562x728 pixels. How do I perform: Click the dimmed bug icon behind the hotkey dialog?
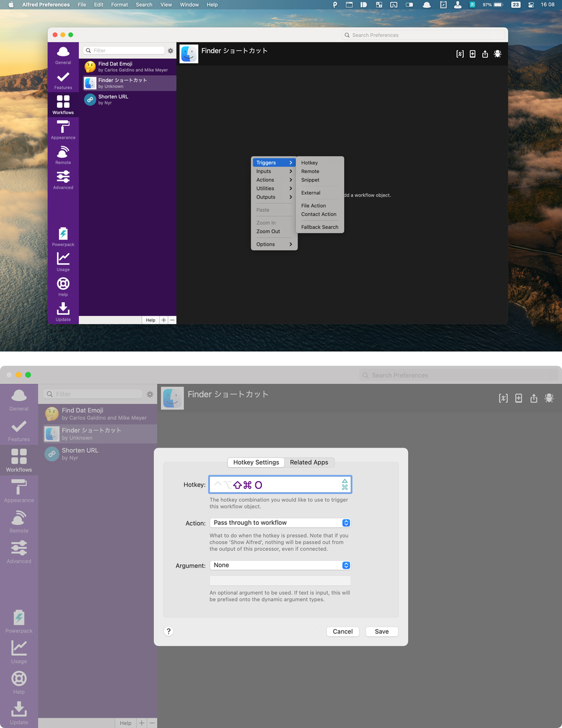point(549,398)
